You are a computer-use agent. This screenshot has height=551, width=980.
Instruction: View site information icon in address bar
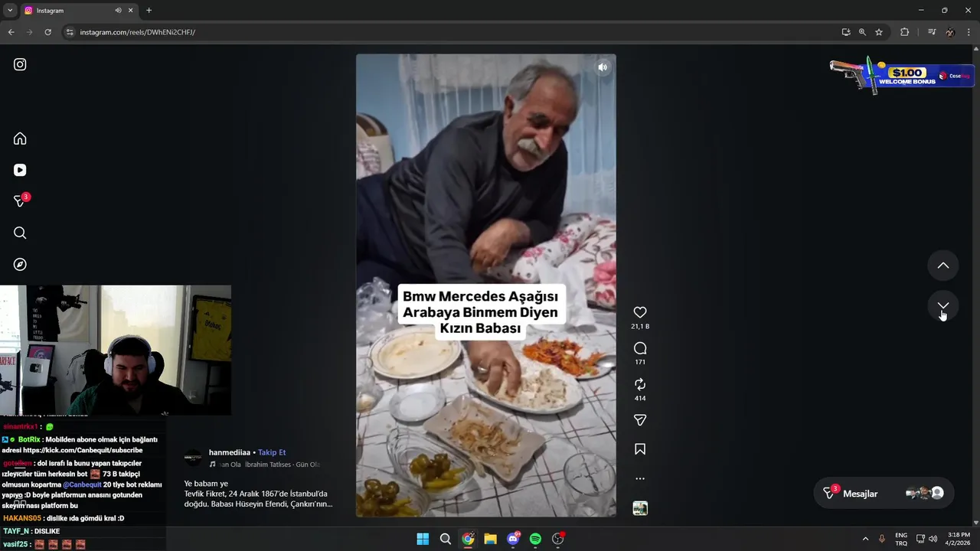[69, 32]
